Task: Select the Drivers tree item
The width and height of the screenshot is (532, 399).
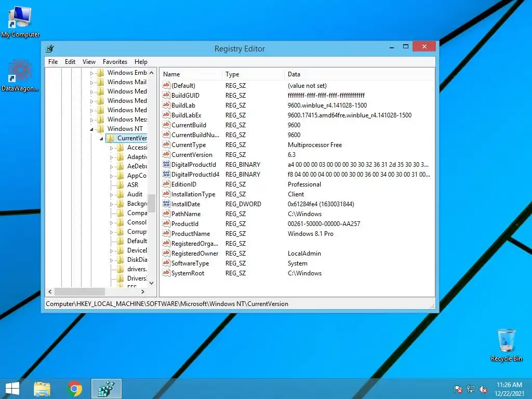Action: pyautogui.click(x=137, y=278)
